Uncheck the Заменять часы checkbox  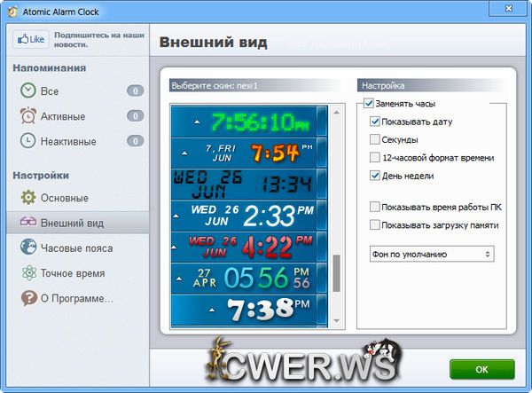[x=369, y=104]
